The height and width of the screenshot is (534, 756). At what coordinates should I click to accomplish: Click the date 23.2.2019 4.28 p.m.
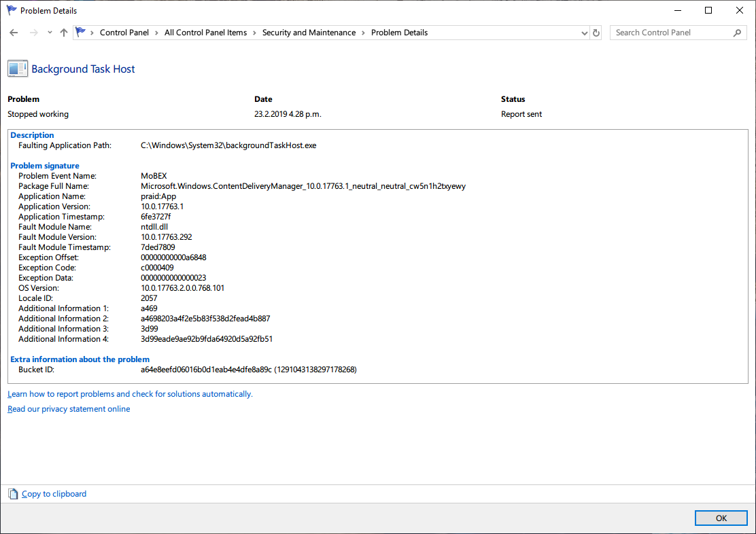[x=288, y=114]
